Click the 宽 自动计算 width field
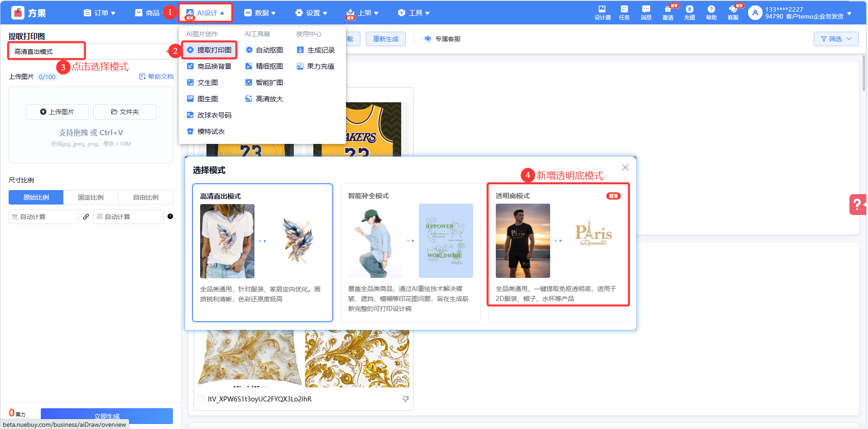 pos(43,217)
